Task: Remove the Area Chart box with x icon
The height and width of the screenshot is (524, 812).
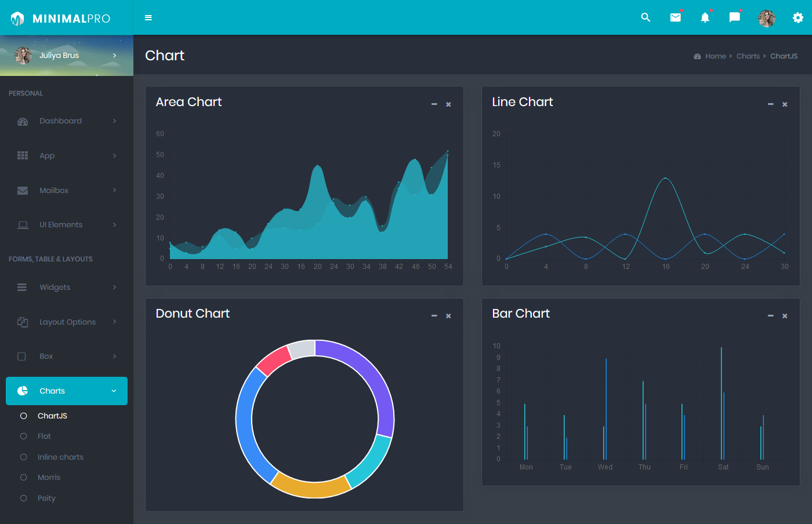Action: [448, 104]
